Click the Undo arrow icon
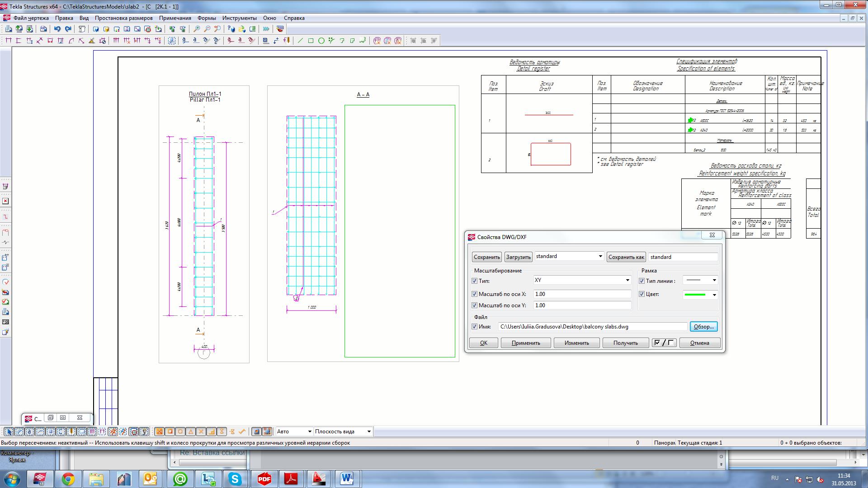Screen dimensions: 868x488 coord(57,29)
